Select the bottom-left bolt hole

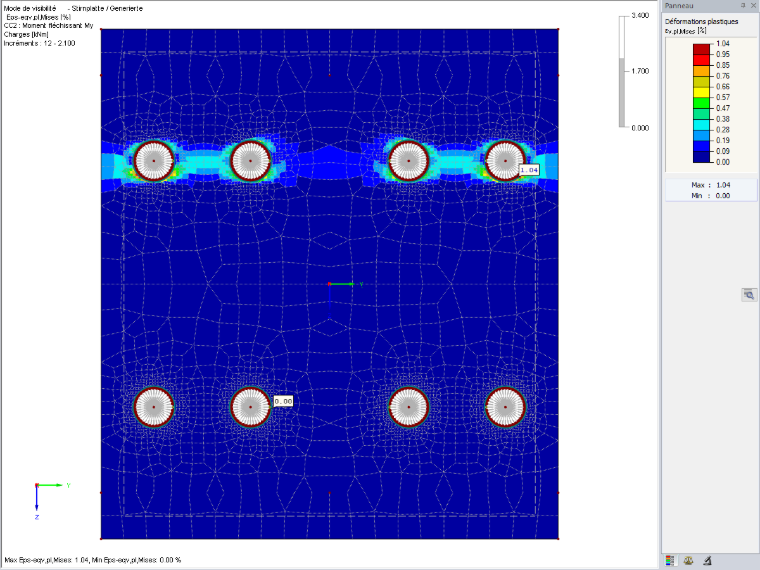(x=154, y=407)
